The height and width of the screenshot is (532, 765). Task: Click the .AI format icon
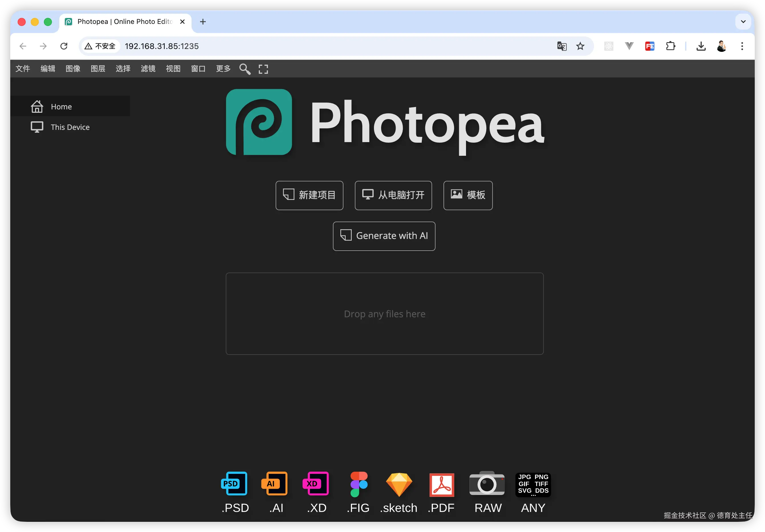click(x=274, y=484)
